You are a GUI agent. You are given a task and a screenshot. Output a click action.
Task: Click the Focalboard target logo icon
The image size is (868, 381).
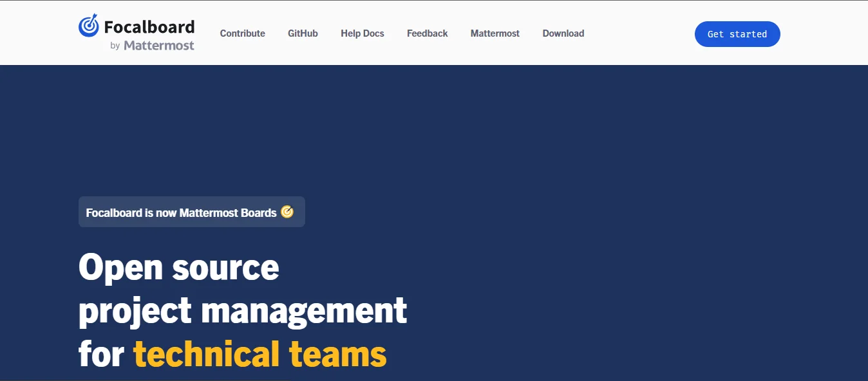click(x=89, y=26)
